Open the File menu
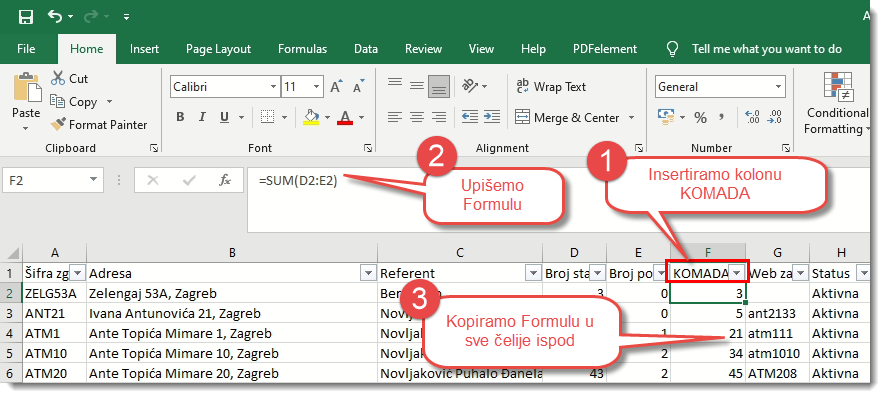 click(26, 49)
